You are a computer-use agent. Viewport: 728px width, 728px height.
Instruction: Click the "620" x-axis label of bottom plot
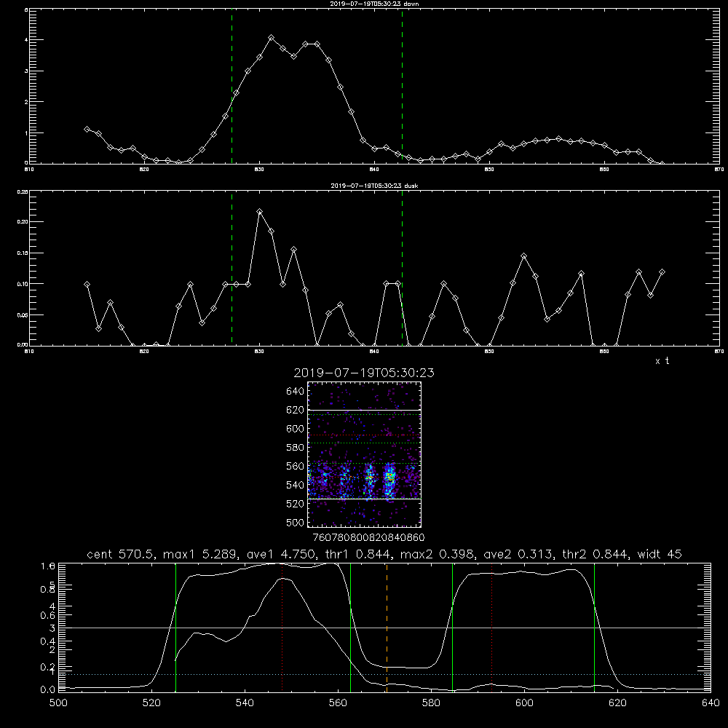click(617, 703)
